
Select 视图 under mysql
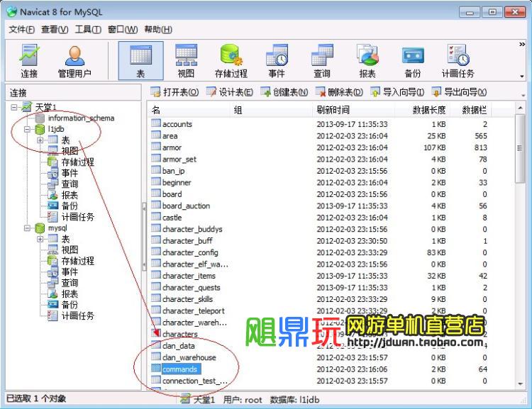coord(70,250)
